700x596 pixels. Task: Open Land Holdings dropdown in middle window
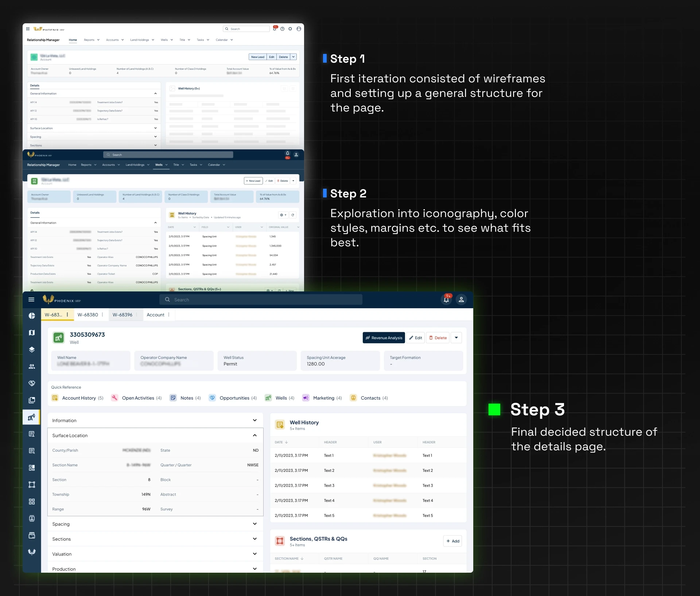tap(137, 165)
